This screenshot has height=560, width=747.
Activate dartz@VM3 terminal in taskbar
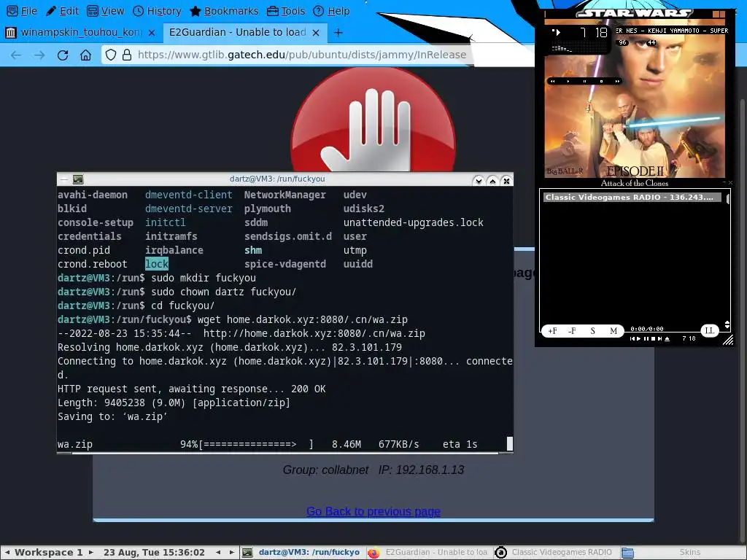(301, 553)
